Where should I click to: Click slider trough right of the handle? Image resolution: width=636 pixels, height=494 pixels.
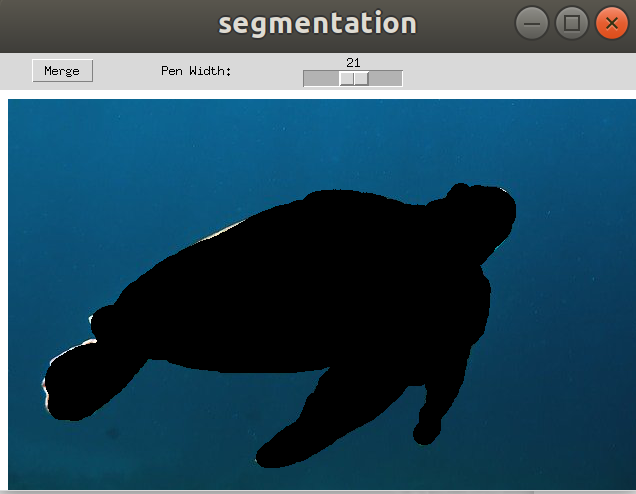pyautogui.click(x=386, y=79)
